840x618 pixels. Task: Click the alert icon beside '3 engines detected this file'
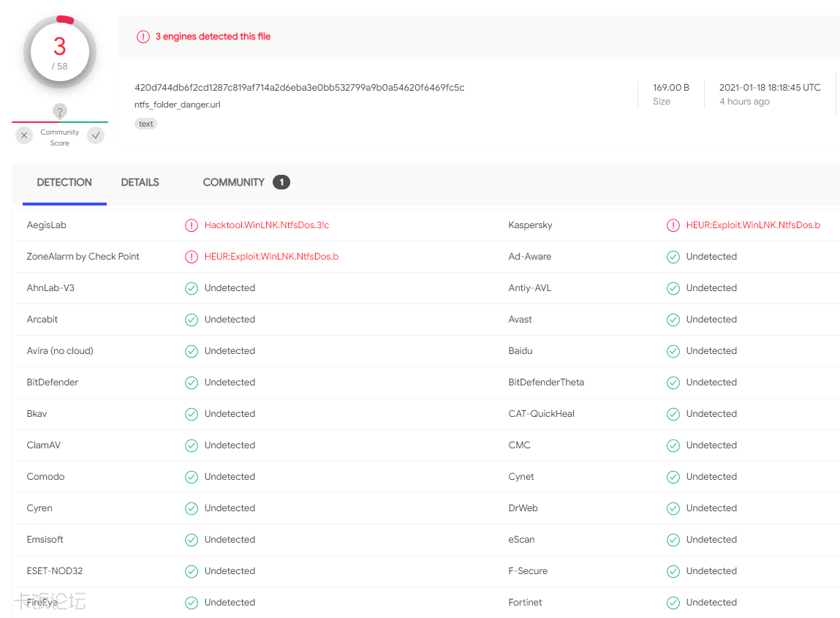pos(143,36)
